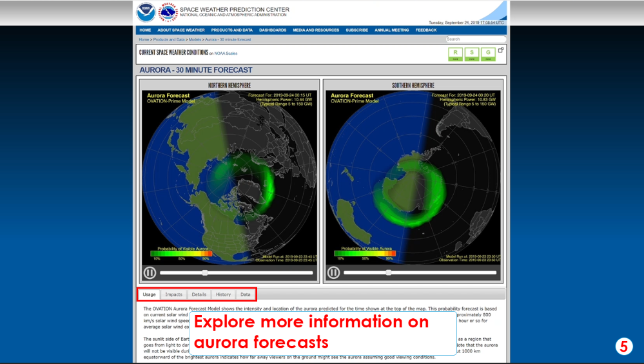Open the Media and Resources menu
The height and width of the screenshot is (364, 644).
[x=316, y=30]
